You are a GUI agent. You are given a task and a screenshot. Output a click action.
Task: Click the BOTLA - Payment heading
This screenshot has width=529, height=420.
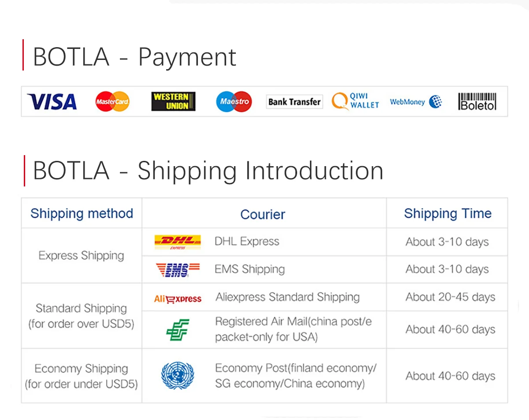134,57
